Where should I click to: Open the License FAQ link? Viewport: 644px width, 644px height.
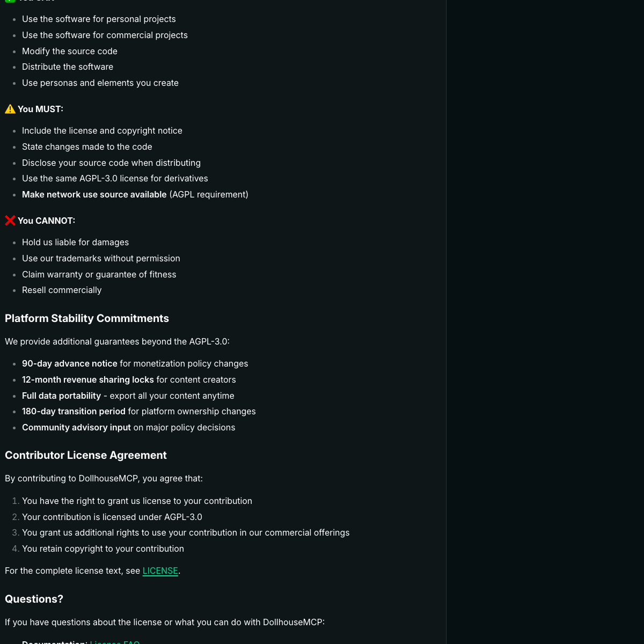point(115,642)
